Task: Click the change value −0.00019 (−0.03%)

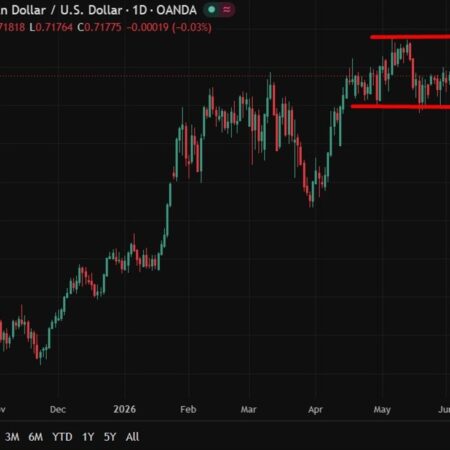Action: pos(169,27)
